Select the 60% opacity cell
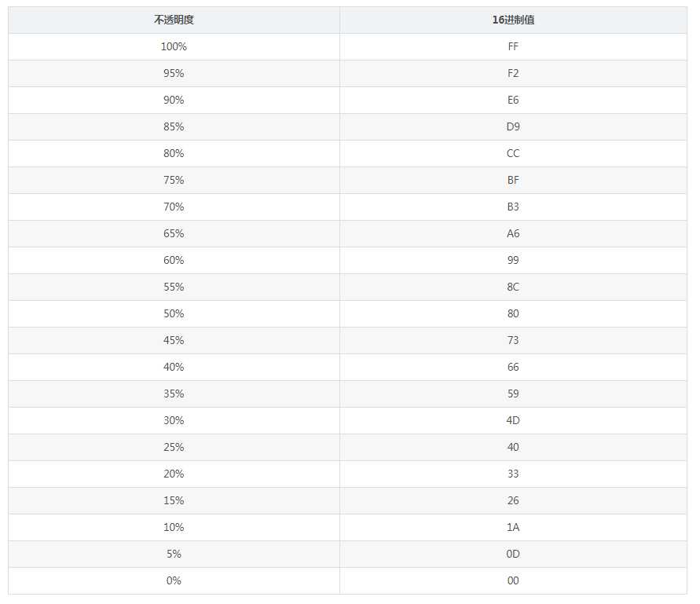 point(174,261)
